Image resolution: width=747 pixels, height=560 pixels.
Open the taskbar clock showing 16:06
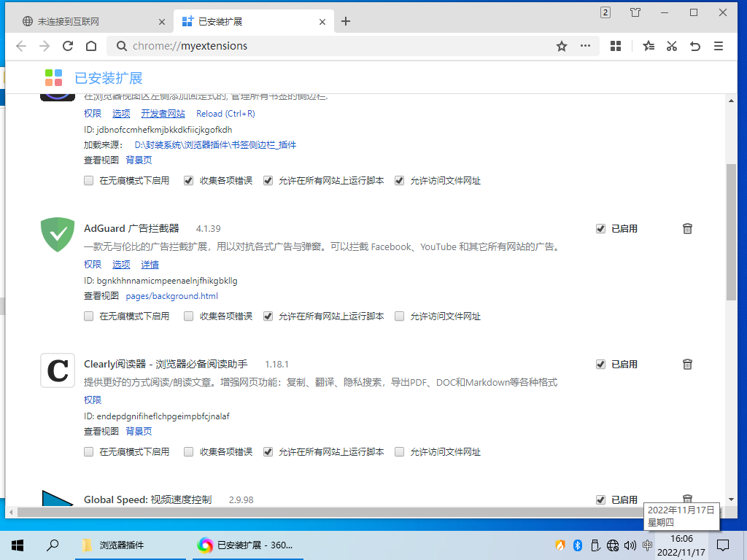pyautogui.click(x=681, y=545)
